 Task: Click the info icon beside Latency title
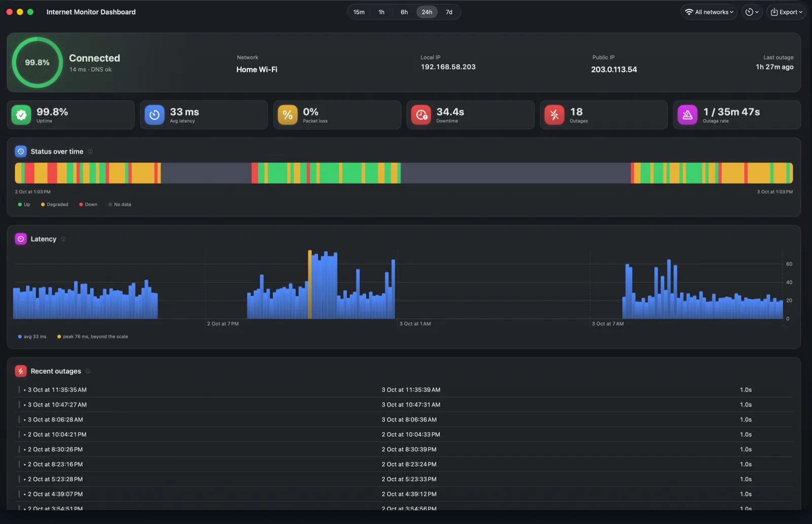click(x=63, y=239)
